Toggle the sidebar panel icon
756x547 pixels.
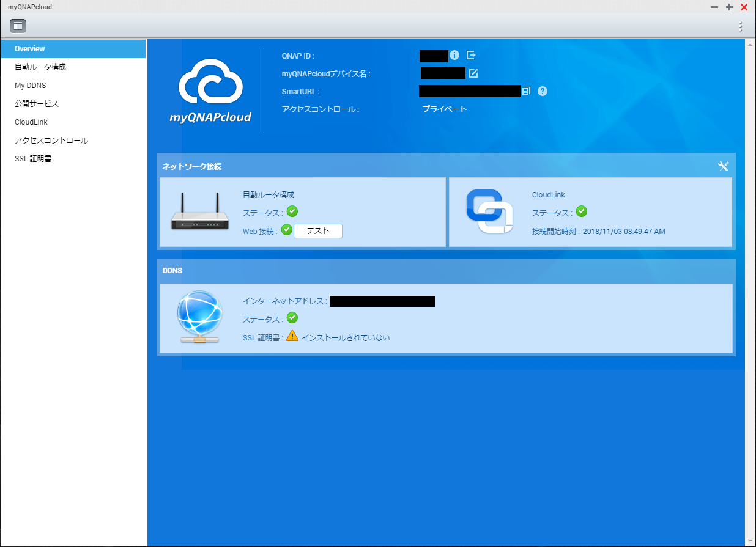coord(18,26)
